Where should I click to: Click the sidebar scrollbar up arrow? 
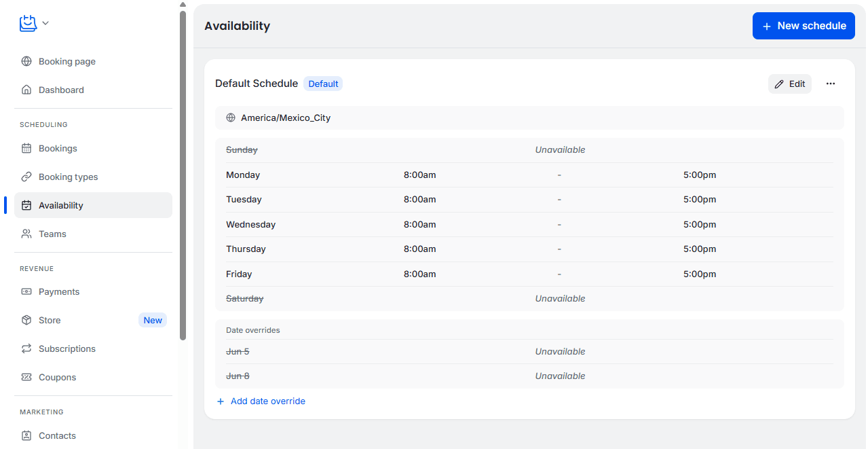183,4
